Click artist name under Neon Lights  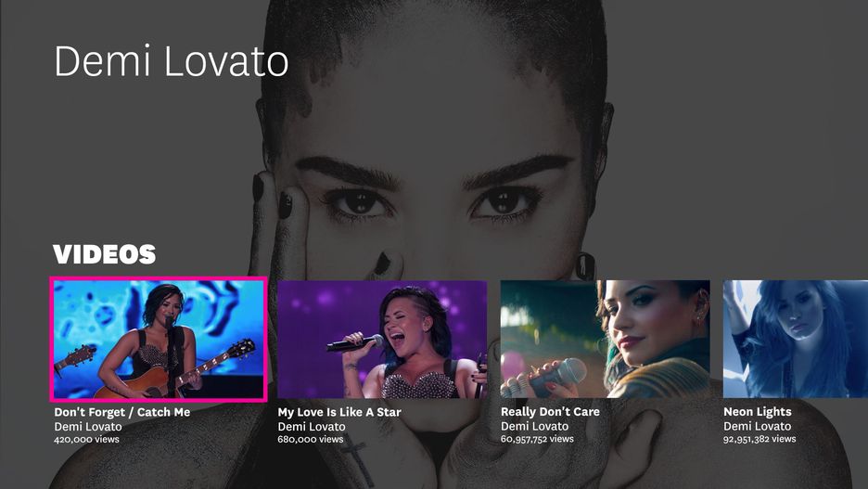(758, 427)
